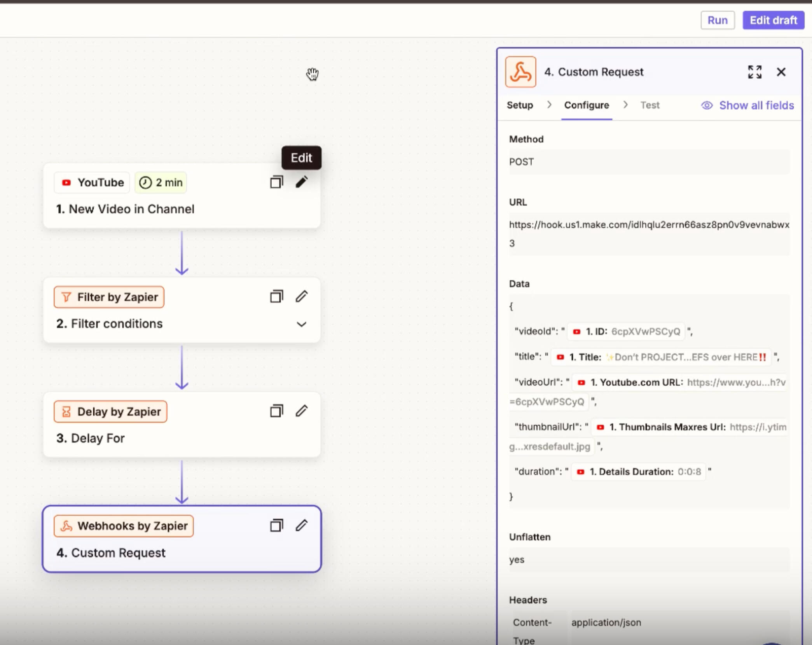Image resolution: width=812 pixels, height=645 pixels.
Task: Click the YouTube app badge
Action: pyautogui.click(x=92, y=182)
